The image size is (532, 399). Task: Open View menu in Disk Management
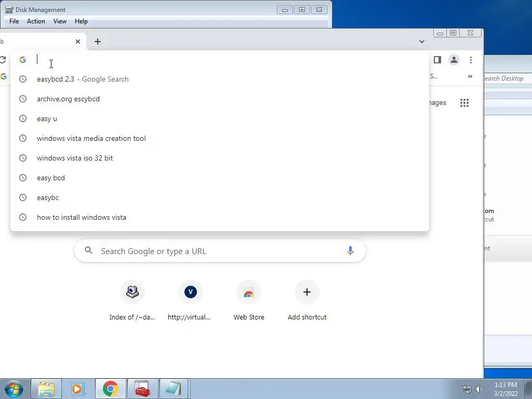pyautogui.click(x=60, y=21)
